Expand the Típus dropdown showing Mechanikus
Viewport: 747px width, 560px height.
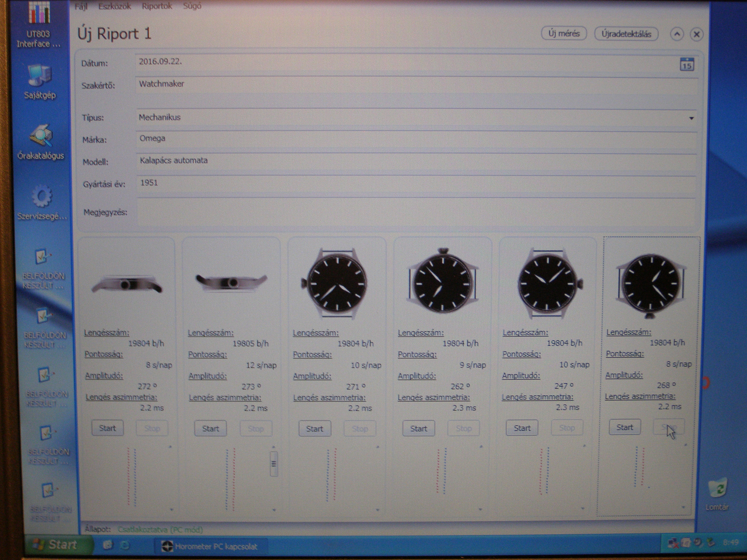(691, 118)
